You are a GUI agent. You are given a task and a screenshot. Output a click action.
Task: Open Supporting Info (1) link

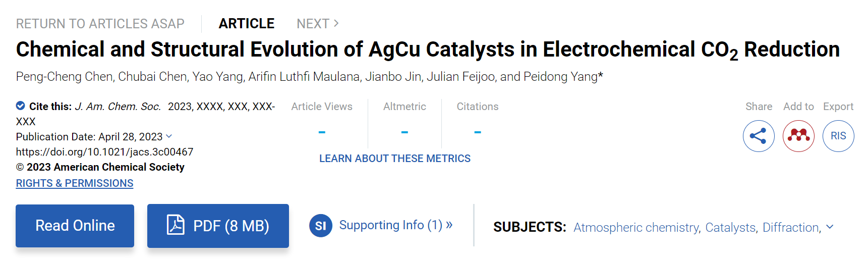pyautogui.click(x=395, y=225)
